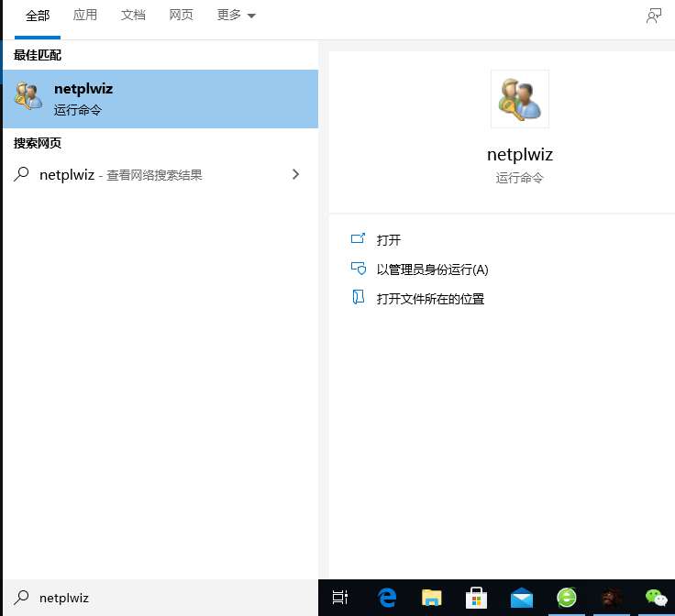Open File Explorer from the taskbar

431,598
